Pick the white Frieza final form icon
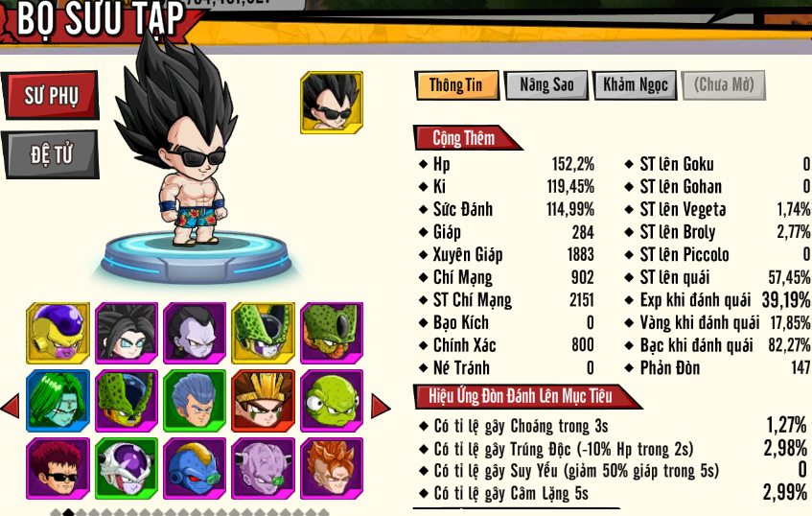Viewport: 812px width, 516px height. click(x=127, y=468)
